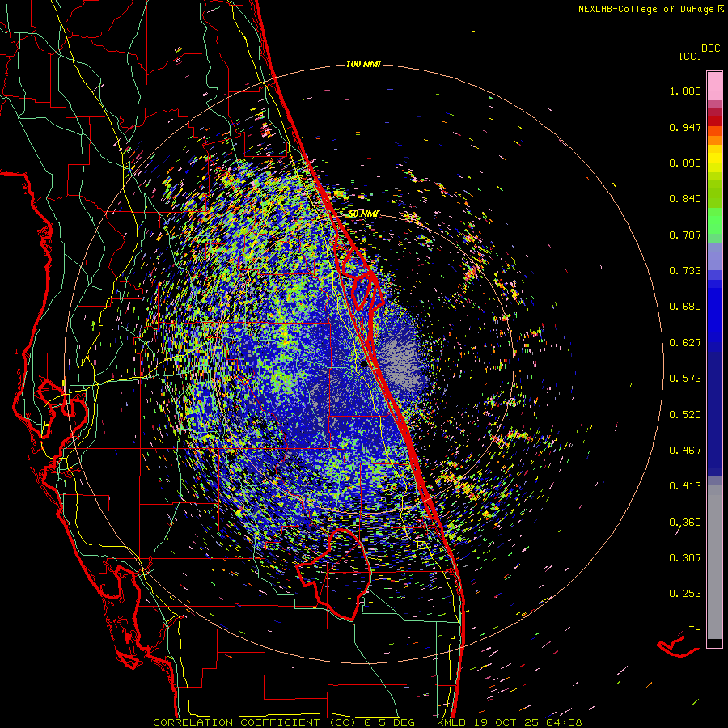Click the 19 OCT 25 date in caption

click(x=506, y=722)
